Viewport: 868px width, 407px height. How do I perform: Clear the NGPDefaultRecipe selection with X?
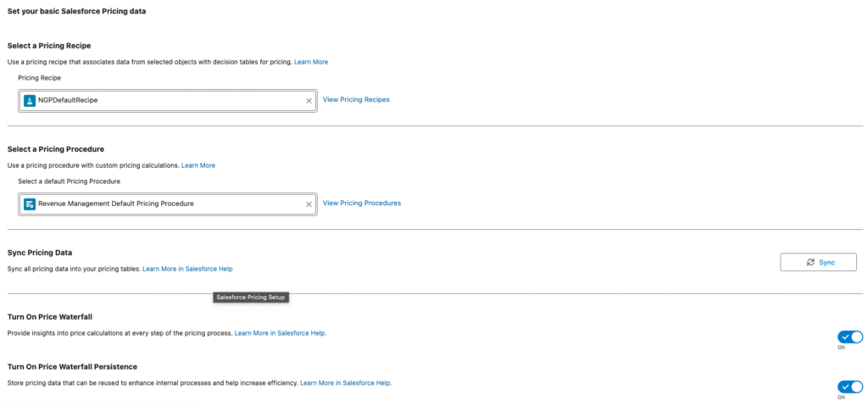[309, 100]
